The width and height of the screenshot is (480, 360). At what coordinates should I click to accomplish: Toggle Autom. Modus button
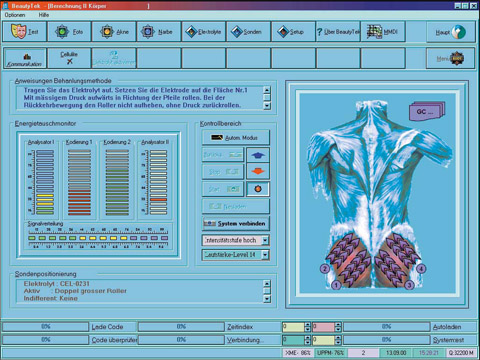tap(235, 137)
